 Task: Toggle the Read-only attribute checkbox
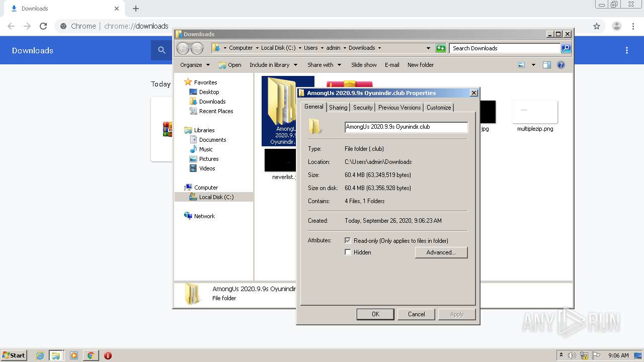(348, 241)
